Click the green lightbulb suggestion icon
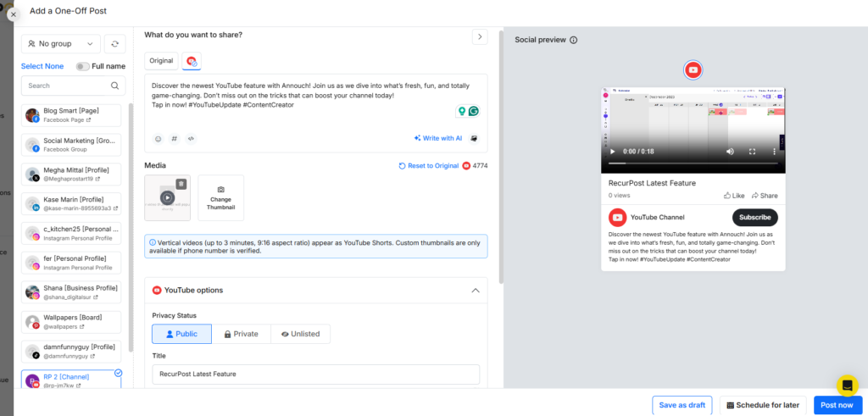Image resolution: width=868 pixels, height=416 pixels. (x=461, y=111)
